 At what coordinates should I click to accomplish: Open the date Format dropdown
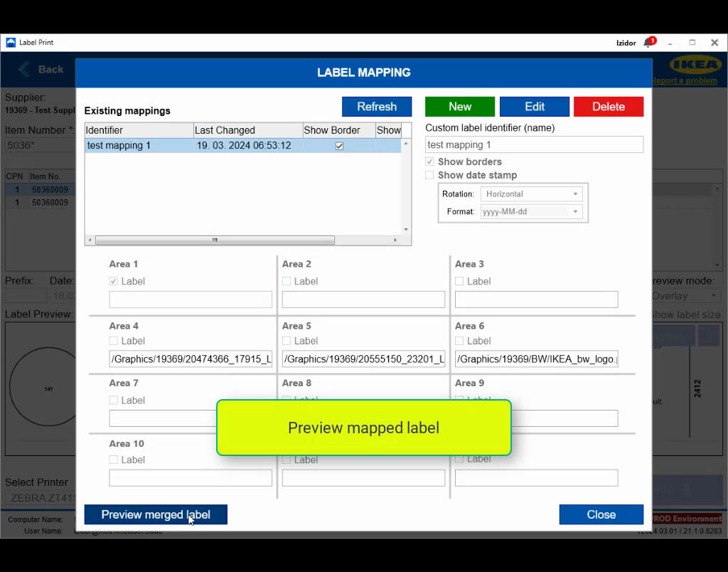531,211
